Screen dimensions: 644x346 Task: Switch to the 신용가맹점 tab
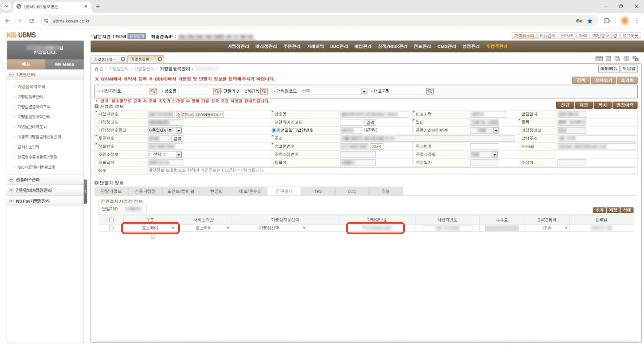(x=145, y=191)
